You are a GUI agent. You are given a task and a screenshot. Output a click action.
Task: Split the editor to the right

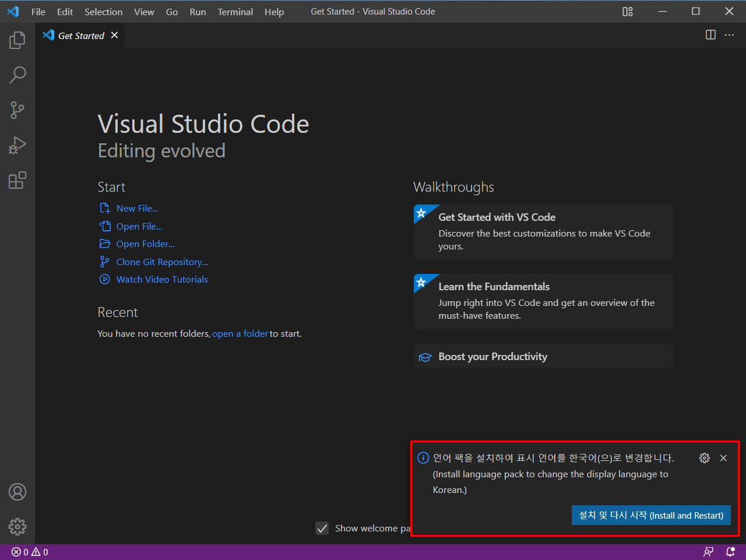(x=710, y=35)
